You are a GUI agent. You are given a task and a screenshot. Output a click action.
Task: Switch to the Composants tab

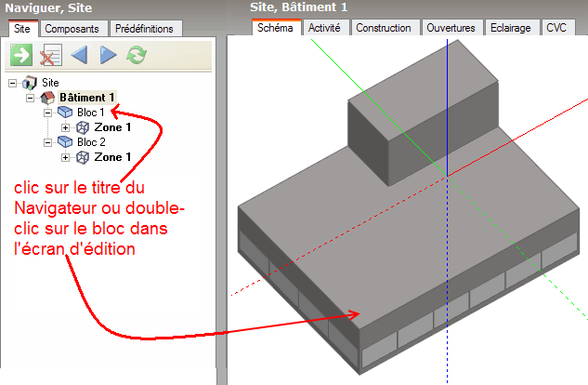[74, 29]
